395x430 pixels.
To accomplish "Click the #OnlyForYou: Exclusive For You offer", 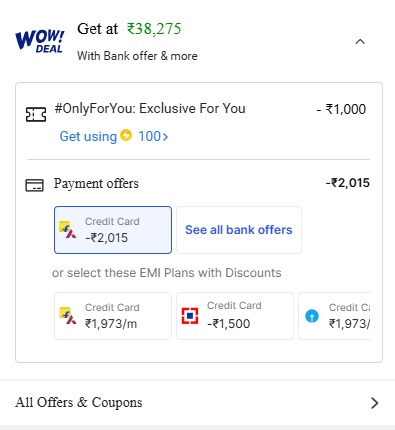I will tap(150, 109).
